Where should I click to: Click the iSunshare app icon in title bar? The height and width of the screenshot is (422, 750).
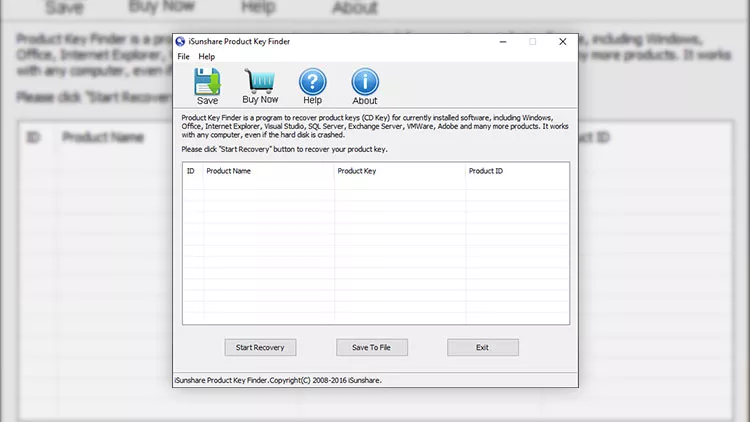coord(180,42)
